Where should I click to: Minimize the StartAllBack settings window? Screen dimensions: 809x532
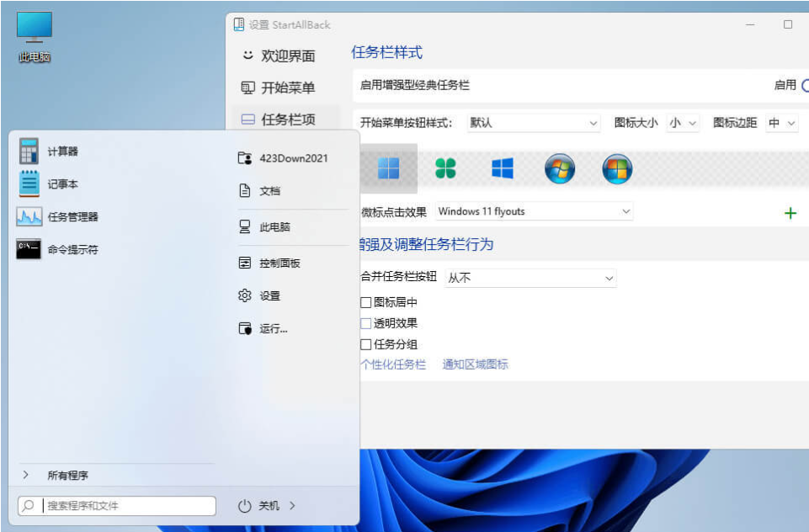coord(750,24)
